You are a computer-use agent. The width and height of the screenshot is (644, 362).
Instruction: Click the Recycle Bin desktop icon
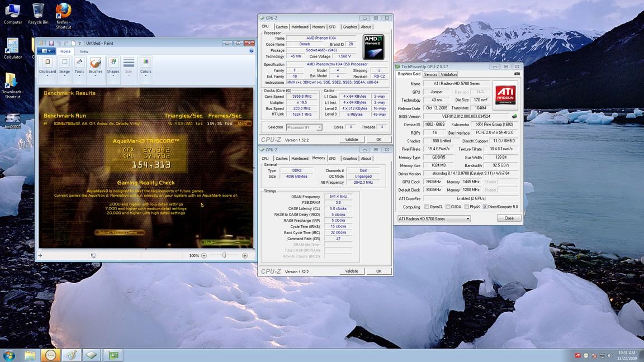coord(38,13)
